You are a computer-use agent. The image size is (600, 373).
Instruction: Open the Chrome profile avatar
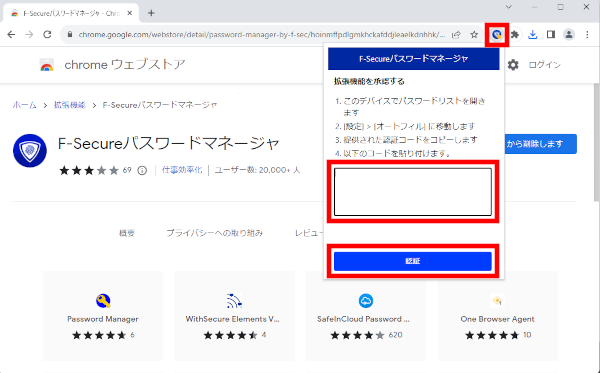click(x=569, y=35)
